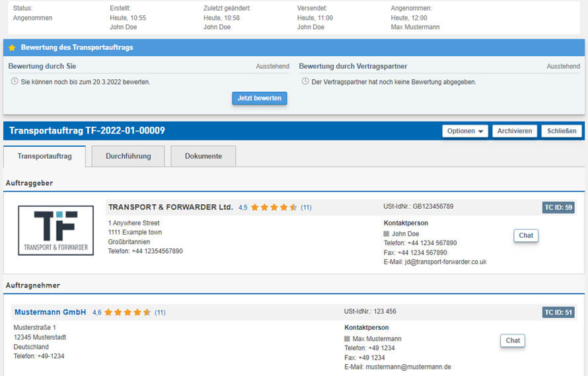Select the Transportauftrag tab
The height and width of the screenshot is (376, 588).
(46, 157)
